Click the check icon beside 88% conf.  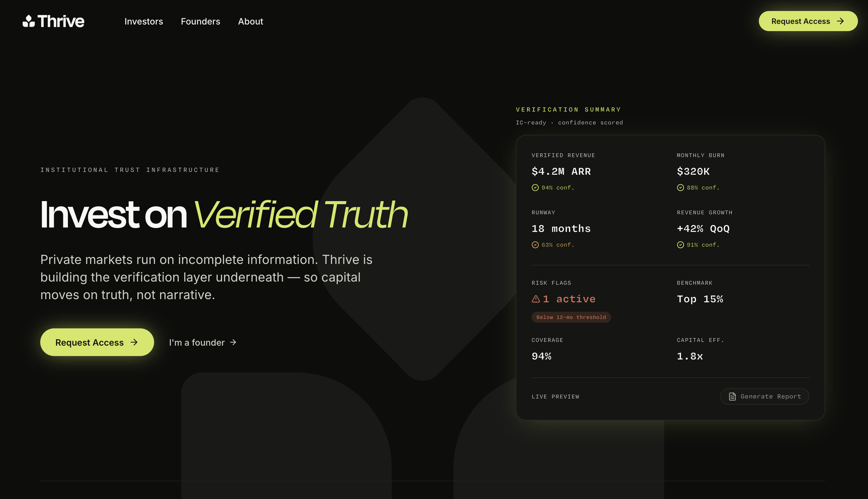coord(681,188)
